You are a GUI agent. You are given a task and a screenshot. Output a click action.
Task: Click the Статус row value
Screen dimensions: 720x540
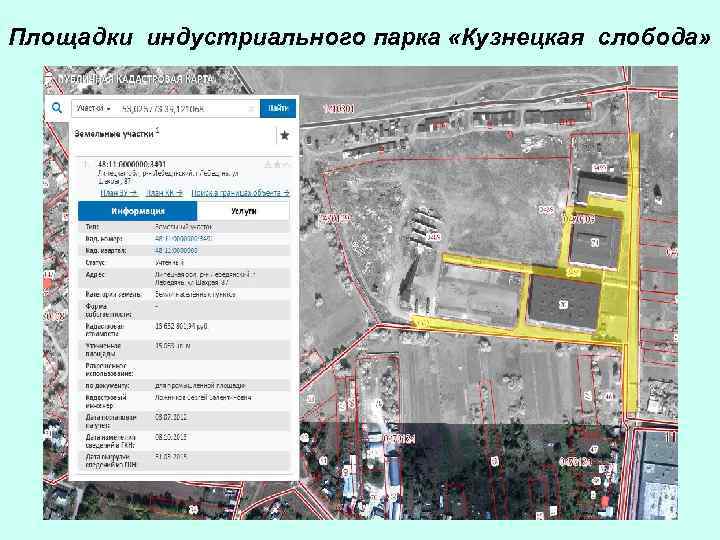pyautogui.click(x=169, y=263)
